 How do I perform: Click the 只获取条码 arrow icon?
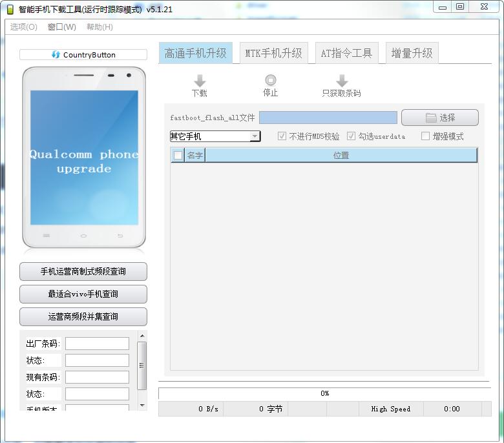[342, 81]
